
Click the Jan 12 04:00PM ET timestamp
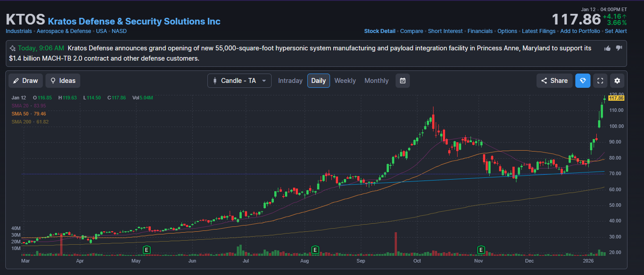click(604, 9)
